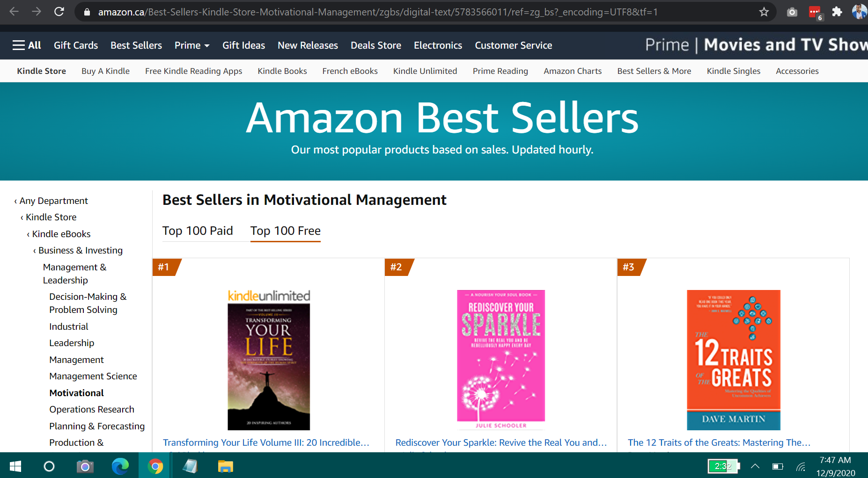Click the Transforming Your Life book cover

point(269,360)
